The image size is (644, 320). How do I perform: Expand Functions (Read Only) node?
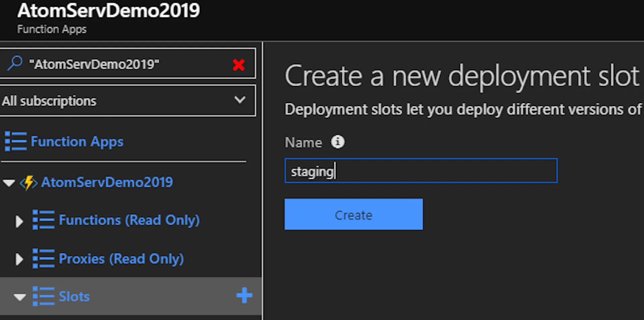[x=19, y=221]
